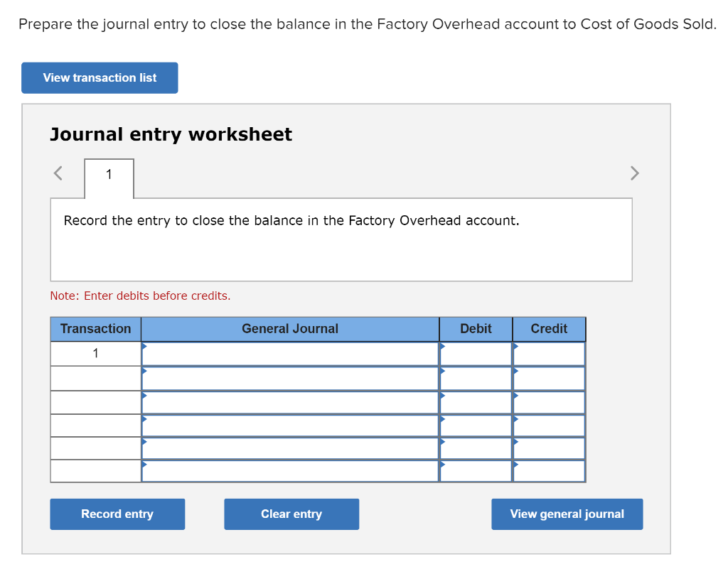Select the Credit field arrow in row three
Image resolution: width=728 pixels, height=574 pixels.
click(516, 395)
